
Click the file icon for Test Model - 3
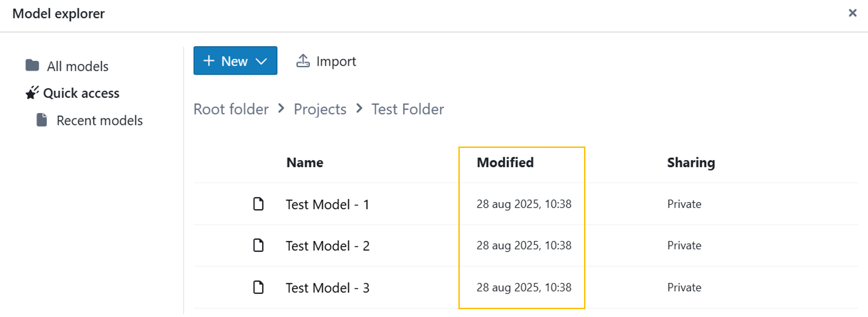click(259, 287)
